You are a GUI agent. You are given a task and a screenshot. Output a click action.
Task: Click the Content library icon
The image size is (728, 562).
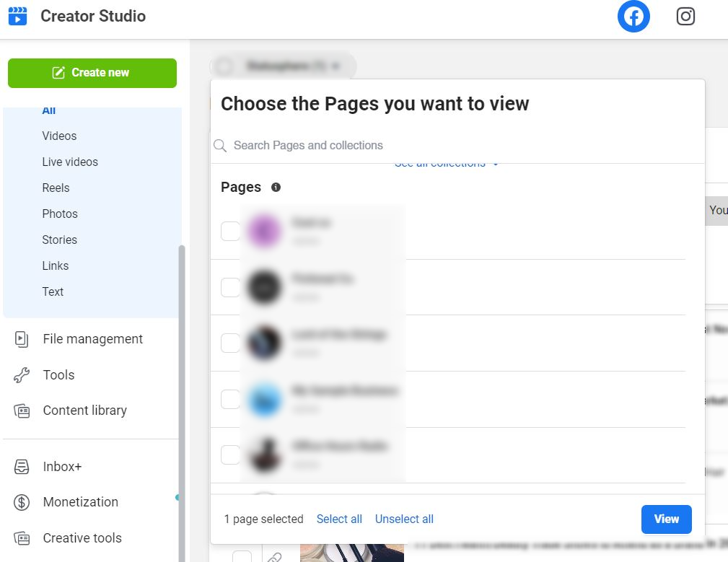[22, 410]
